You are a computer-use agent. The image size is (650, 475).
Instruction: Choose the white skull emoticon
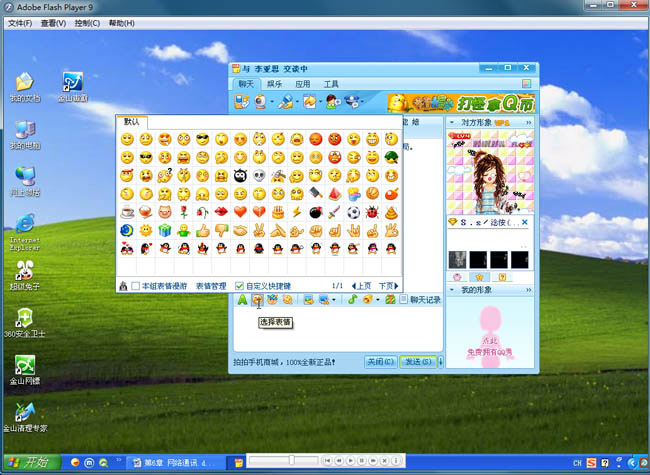(259, 176)
